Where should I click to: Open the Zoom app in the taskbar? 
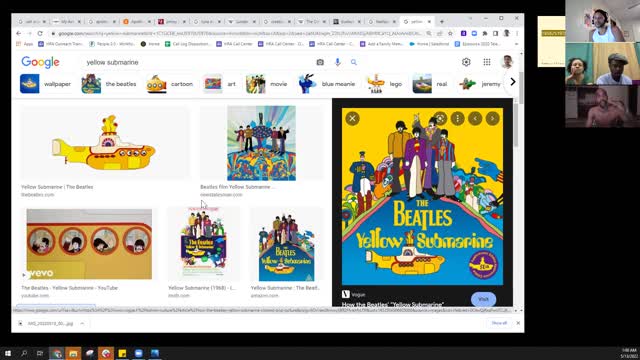[x=138, y=353]
